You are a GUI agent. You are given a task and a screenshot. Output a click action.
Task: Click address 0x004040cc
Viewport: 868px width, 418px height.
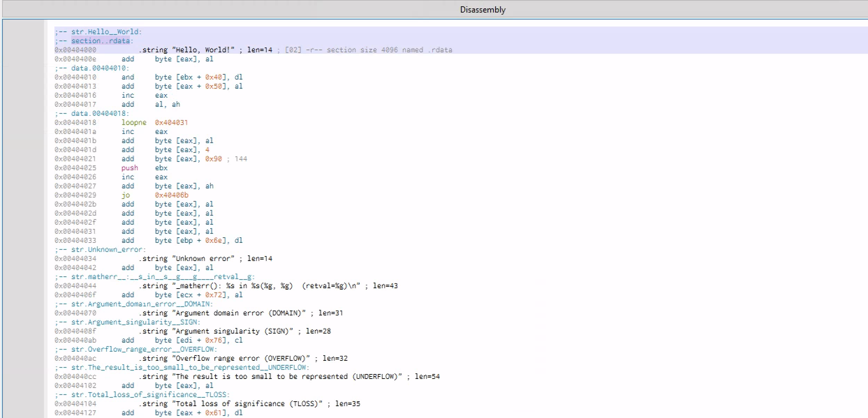75,376
